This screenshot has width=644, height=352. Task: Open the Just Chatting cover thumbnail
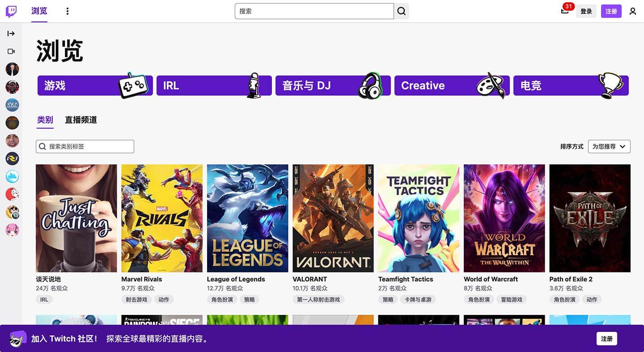click(x=76, y=218)
